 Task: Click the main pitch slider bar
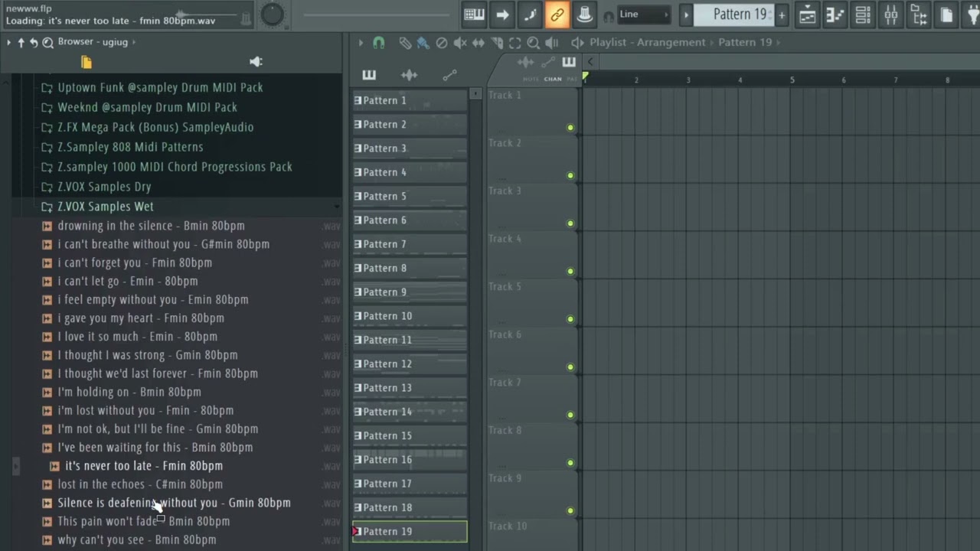tap(375, 15)
